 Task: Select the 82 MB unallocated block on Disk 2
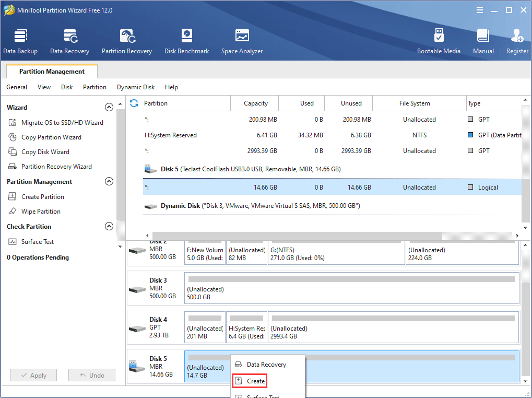coord(246,253)
